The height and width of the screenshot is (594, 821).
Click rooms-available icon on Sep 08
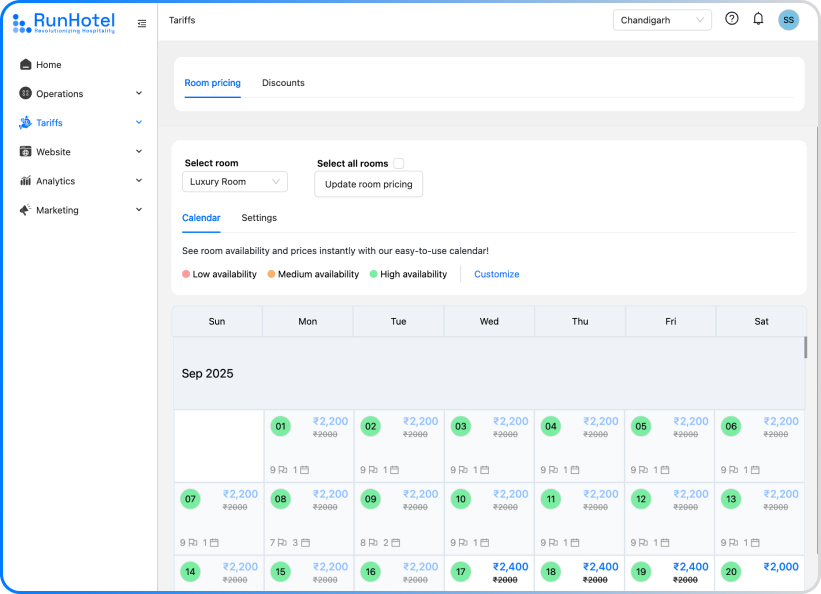[282, 543]
